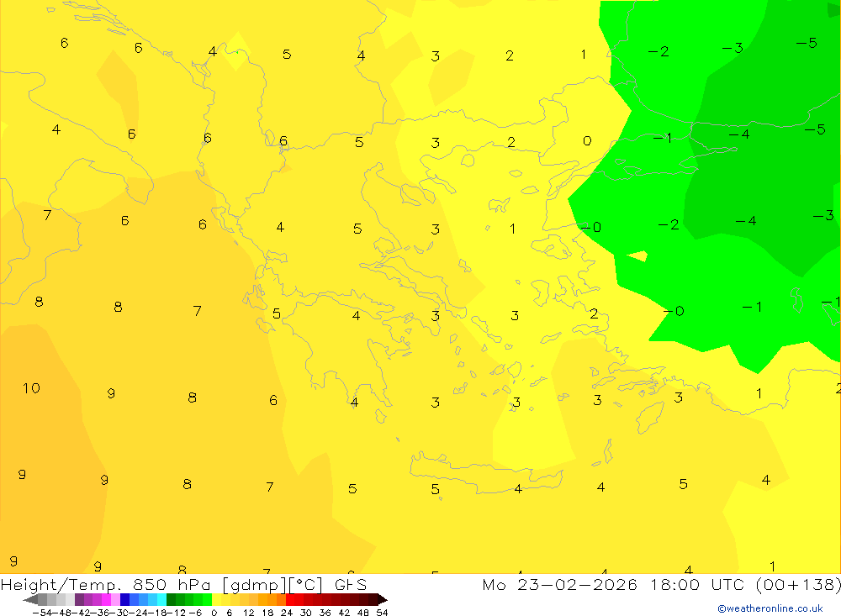The image size is (841, 616).
Task: Select the darkest green legend swatch
Action: [x=171, y=599]
